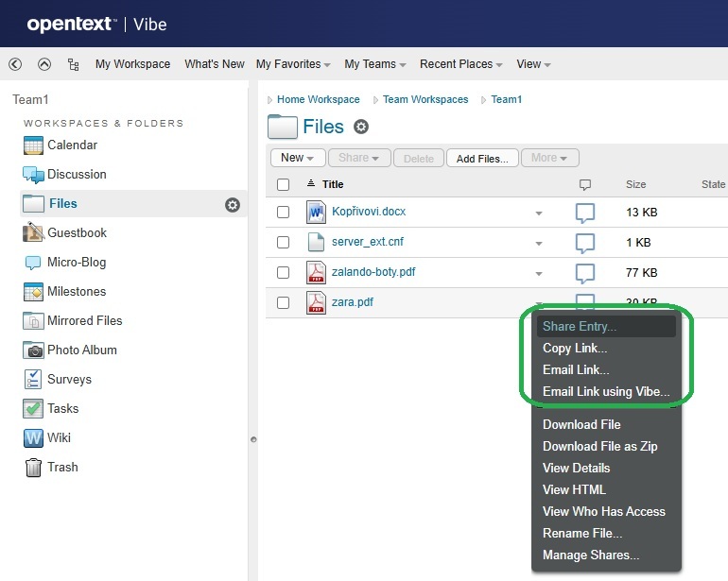
Task: Check the box for server_ext.cnf
Action: pyautogui.click(x=283, y=242)
